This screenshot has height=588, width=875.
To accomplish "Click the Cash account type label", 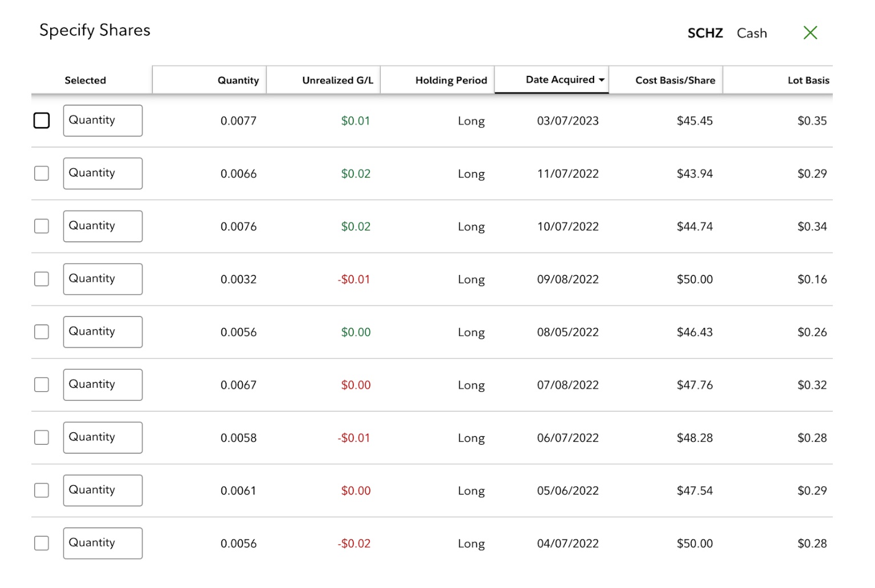I will click(752, 33).
